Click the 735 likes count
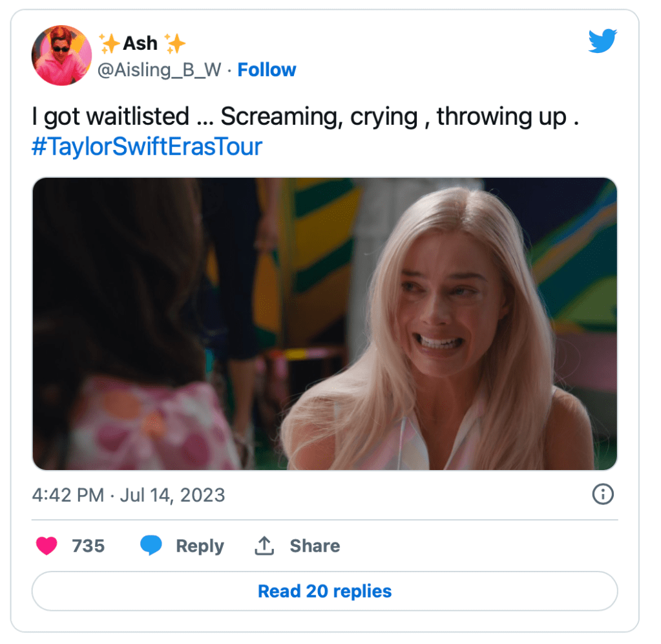 [89, 546]
